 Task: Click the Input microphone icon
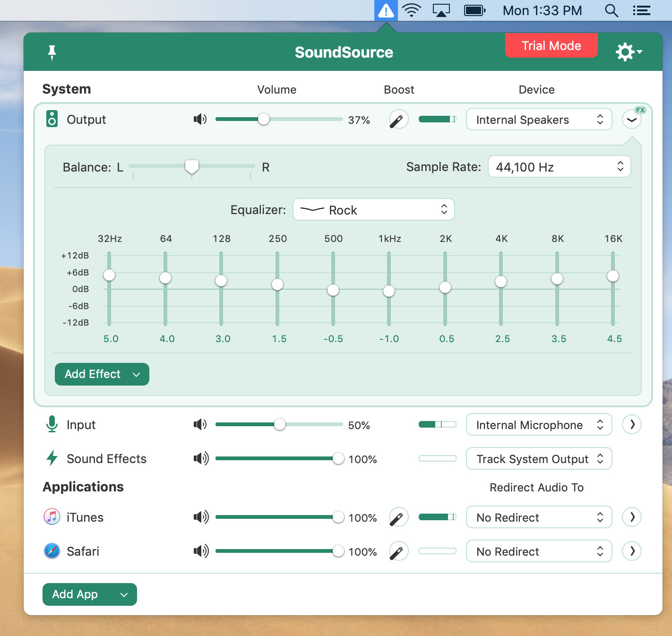[52, 424]
